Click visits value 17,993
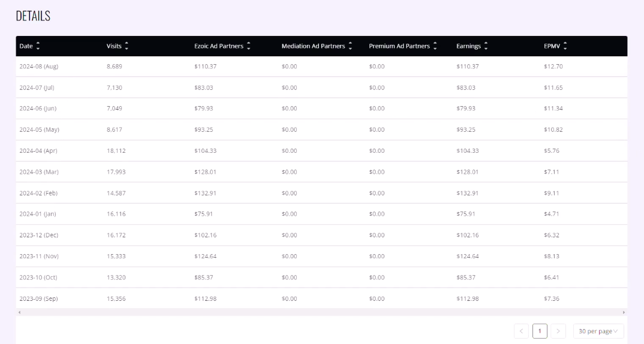Image resolution: width=644 pixels, height=344 pixels. point(116,171)
